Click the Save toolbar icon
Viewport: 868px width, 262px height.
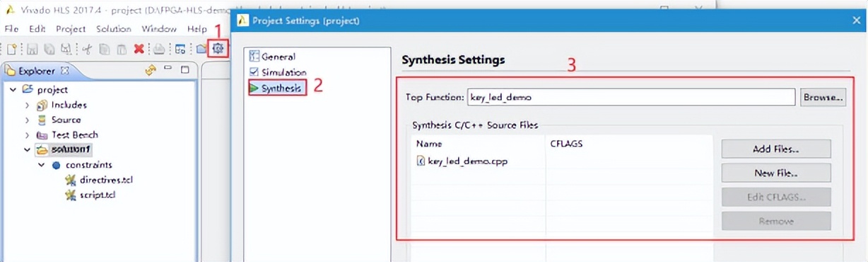[x=33, y=49]
